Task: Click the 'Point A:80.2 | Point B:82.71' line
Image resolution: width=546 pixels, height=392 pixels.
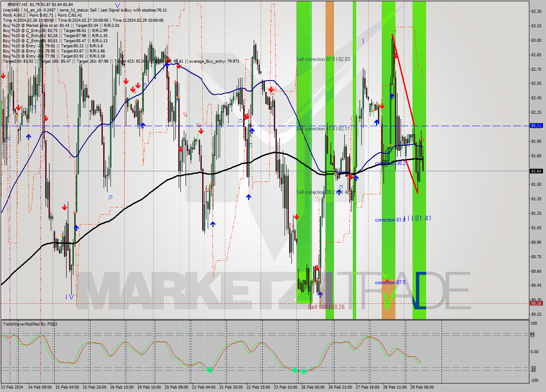Action: (42, 15)
